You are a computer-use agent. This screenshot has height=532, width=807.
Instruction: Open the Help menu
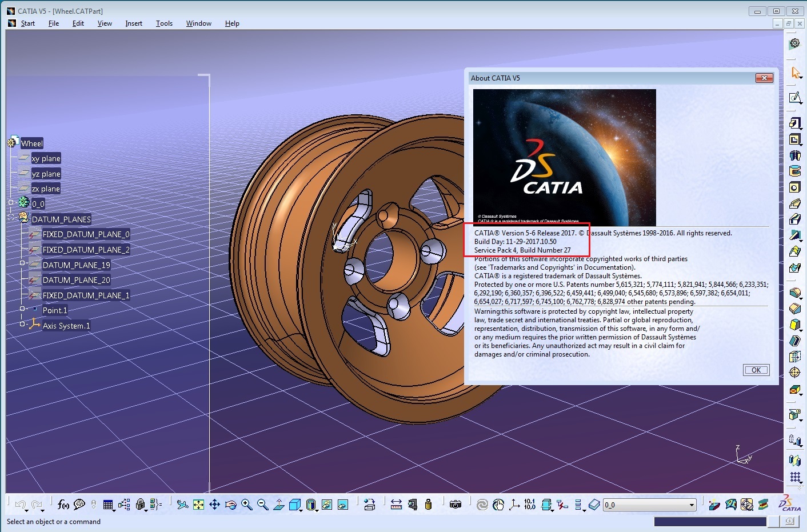tap(232, 23)
